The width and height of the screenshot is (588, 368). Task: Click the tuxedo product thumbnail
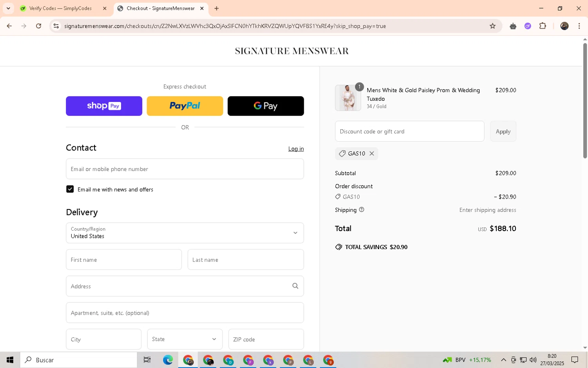(x=348, y=98)
